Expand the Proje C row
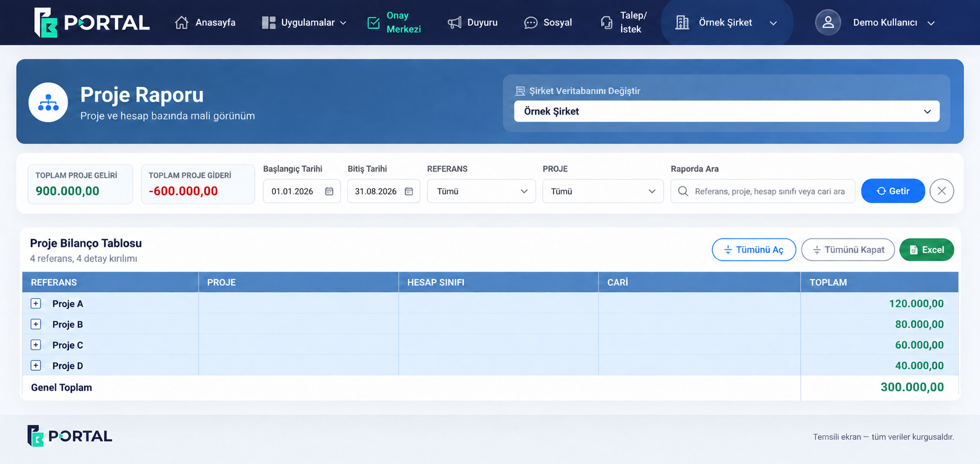980x464 pixels. point(36,345)
